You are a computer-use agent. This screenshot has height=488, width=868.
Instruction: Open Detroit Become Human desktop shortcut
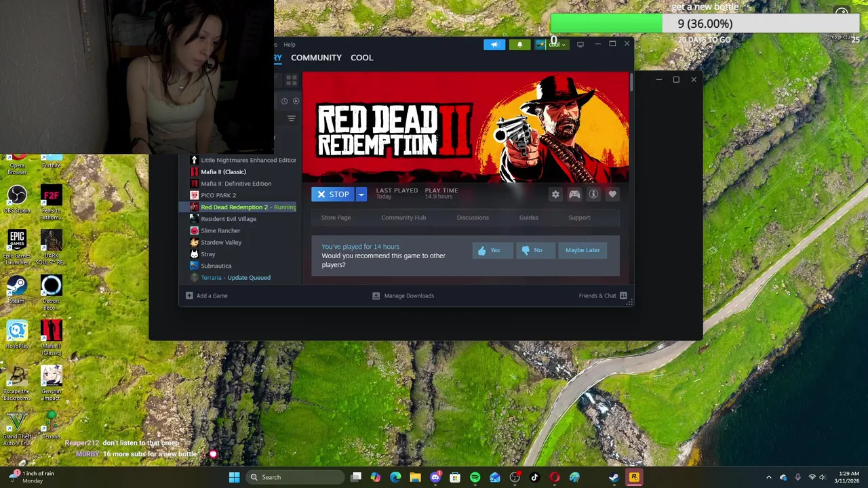(x=51, y=293)
